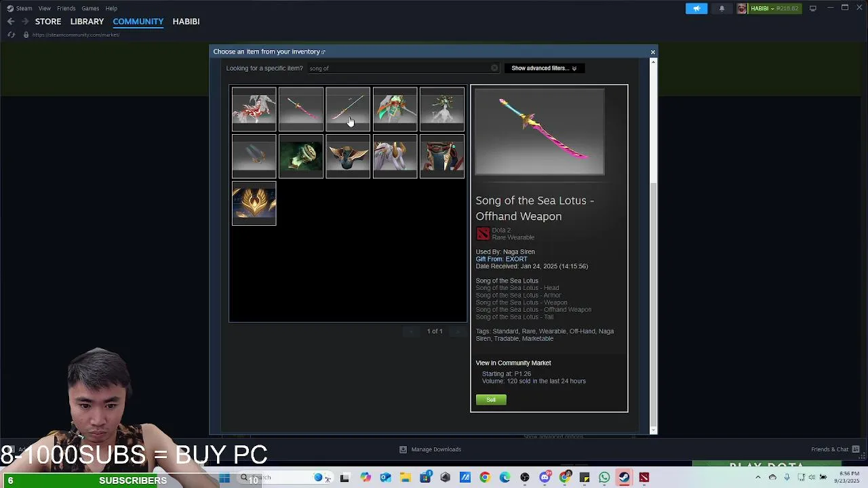Select the winged helmet item
The height and width of the screenshot is (488, 868).
tap(348, 156)
